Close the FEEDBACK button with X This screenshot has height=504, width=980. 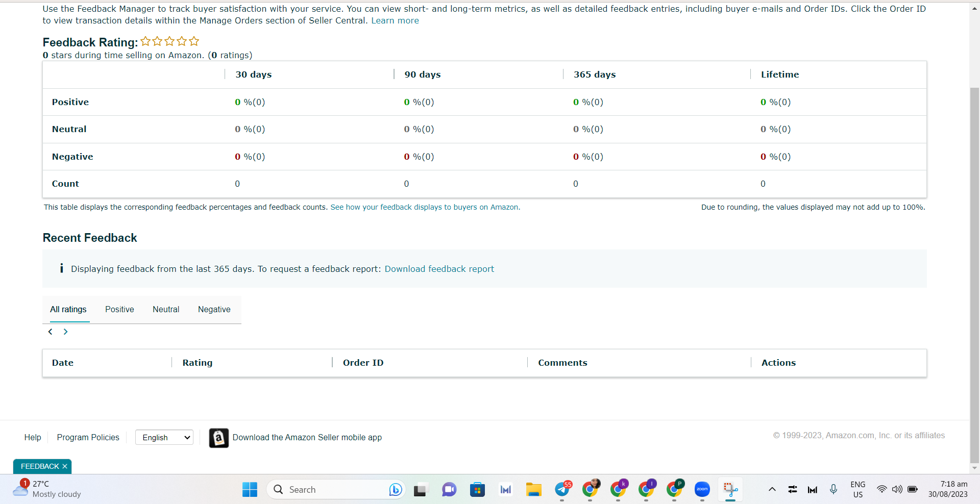(x=65, y=466)
